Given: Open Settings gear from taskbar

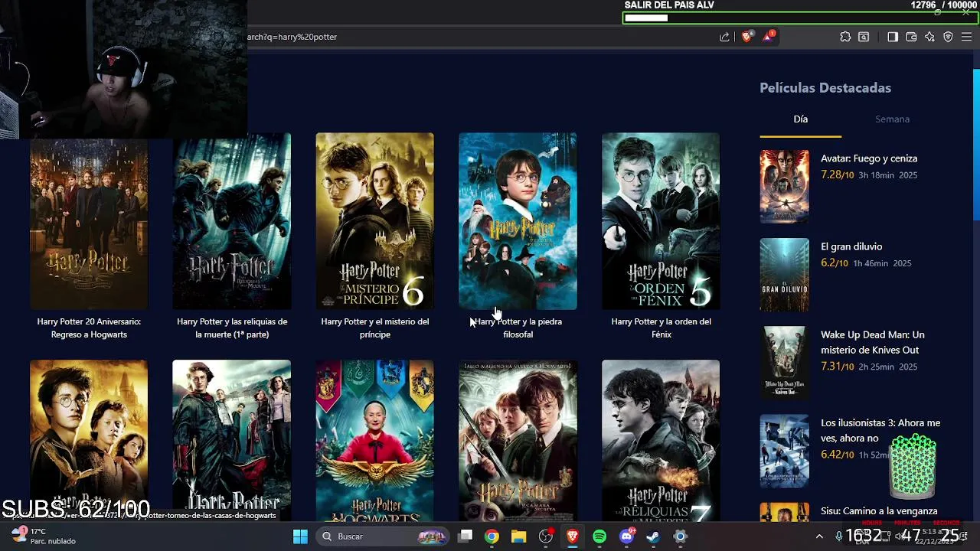Looking at the screenshot, I should (x=680, y=536).
